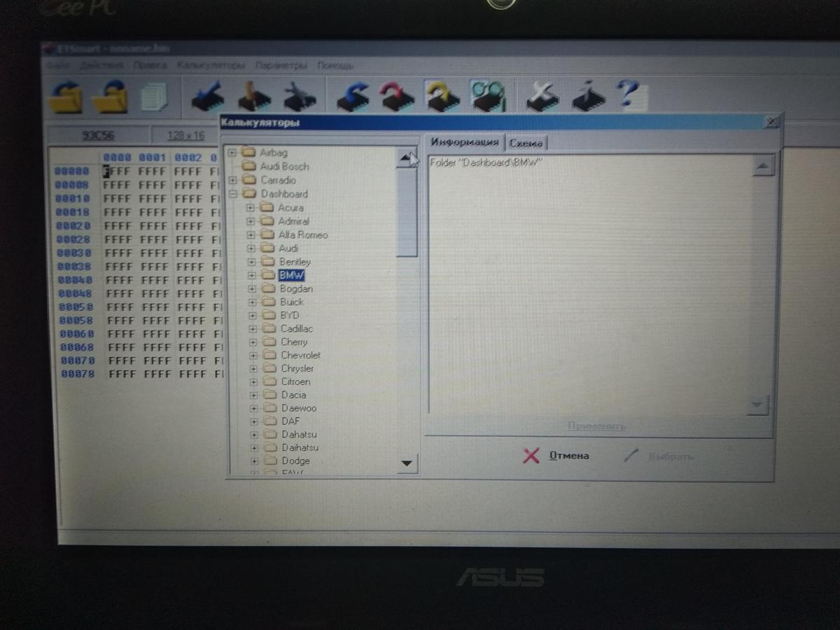
Task: Open the Параметры menu
Action: coord(281,65)
